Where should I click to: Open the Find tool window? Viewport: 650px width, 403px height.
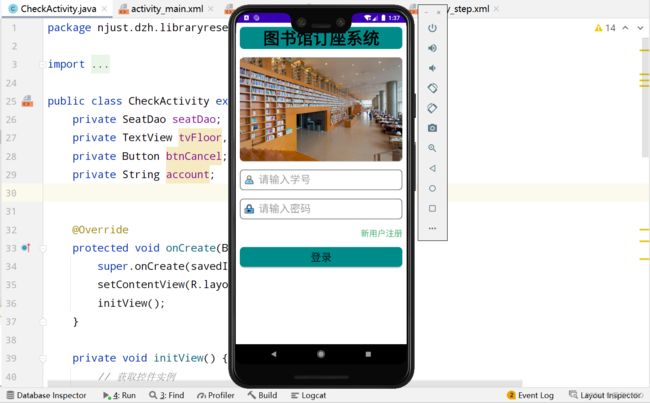point(167,395)
